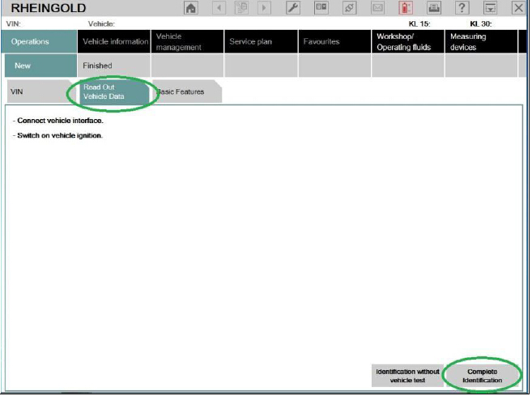Click the VIN label in header
Image resolution: width=532 pixels, height=396 pixels.
tap(14, 23)
